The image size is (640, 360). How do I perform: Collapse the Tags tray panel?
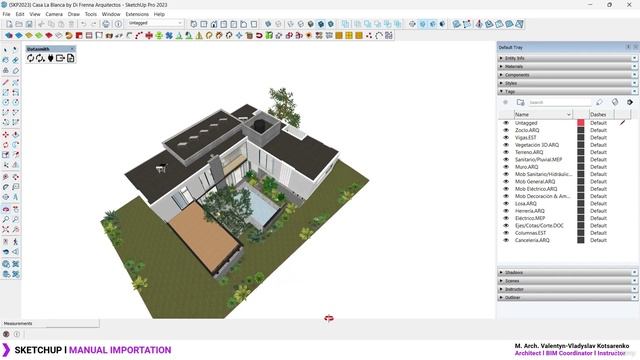coord(567,91)
